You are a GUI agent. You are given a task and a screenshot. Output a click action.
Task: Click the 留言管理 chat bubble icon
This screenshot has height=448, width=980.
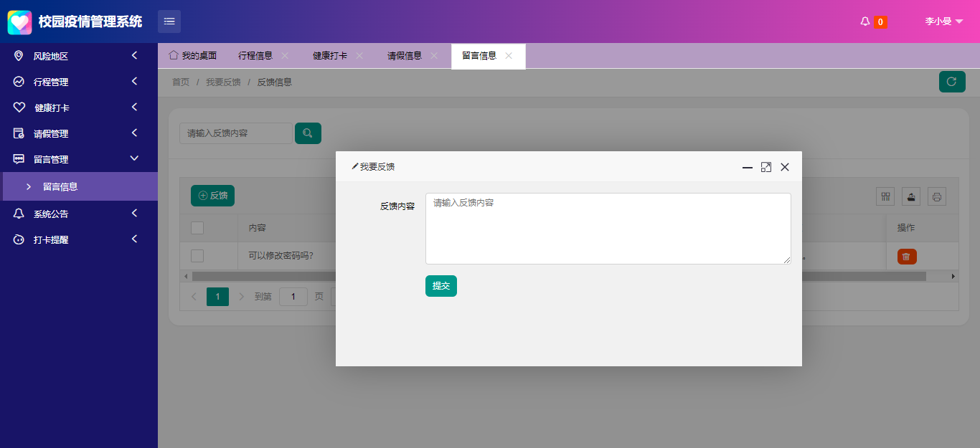point(19,159)
